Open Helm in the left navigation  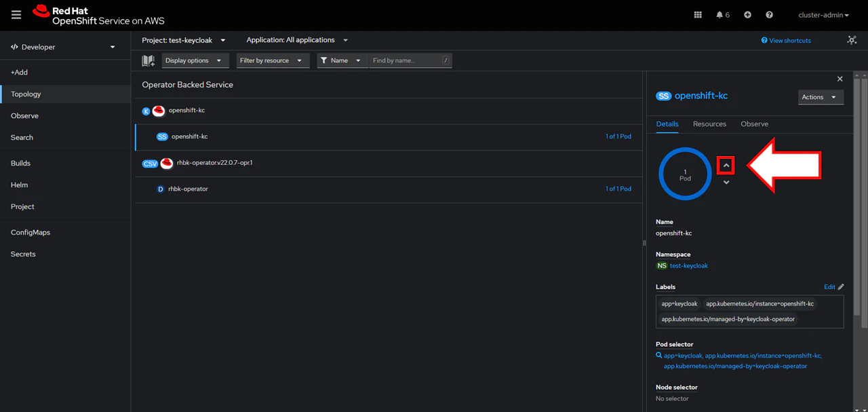pyautogui.click(x=65, y=185)
